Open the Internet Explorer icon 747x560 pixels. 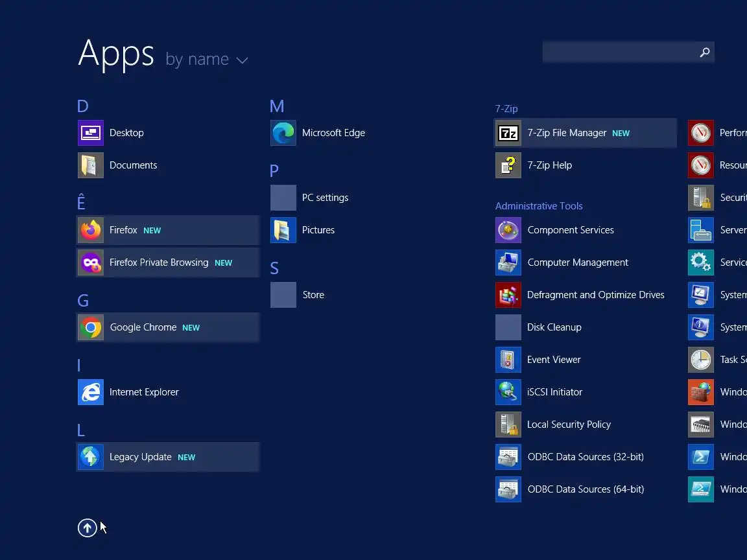coord(91,392)
